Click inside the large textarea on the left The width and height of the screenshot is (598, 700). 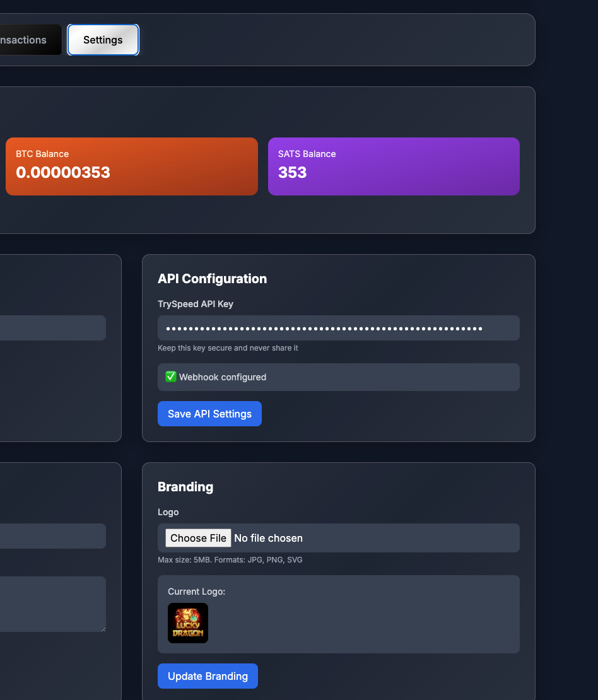click(x=50, y=604)
